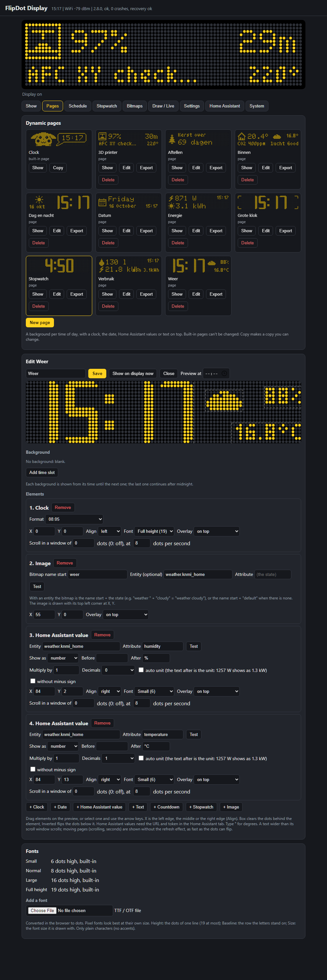Go to the Draw / Live tab
This screenshot has height=980, width=327.
[163, 106]
